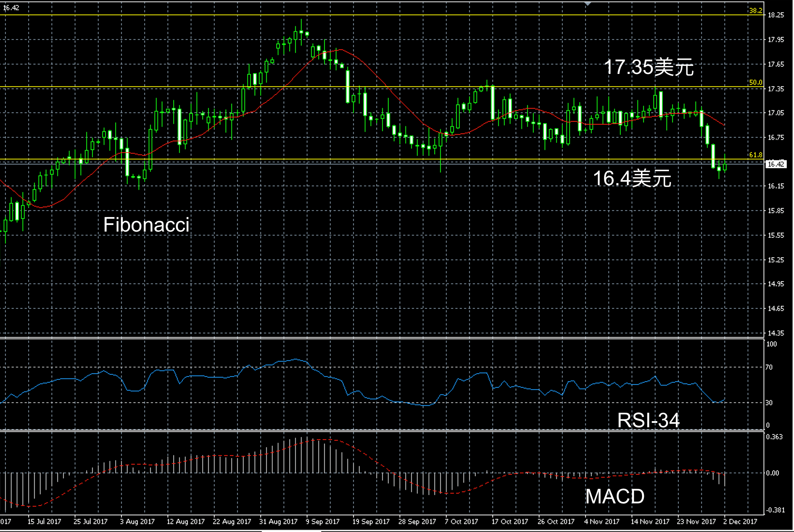Click the Fibonacci text label

[146, 225]
